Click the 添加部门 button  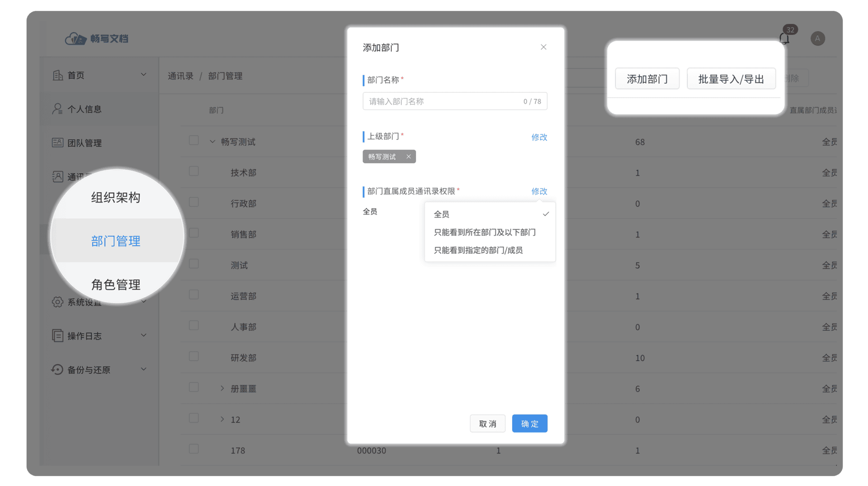point(647,79)
